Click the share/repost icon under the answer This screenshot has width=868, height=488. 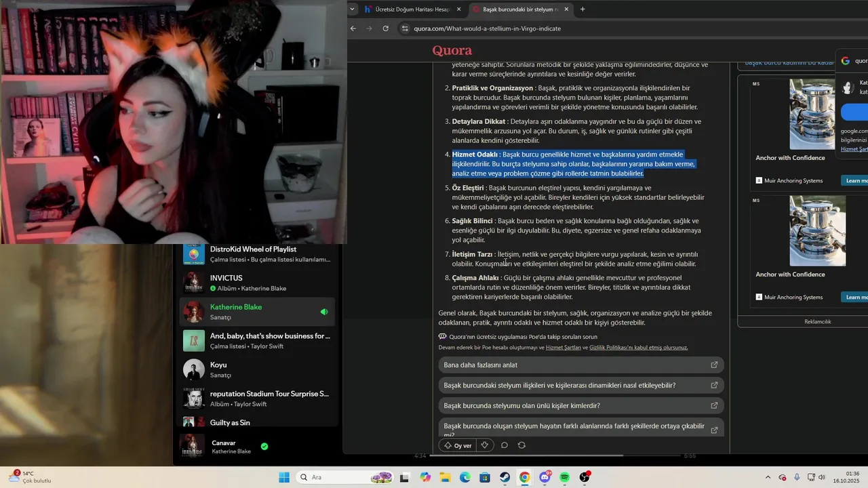tap(521, 445)
